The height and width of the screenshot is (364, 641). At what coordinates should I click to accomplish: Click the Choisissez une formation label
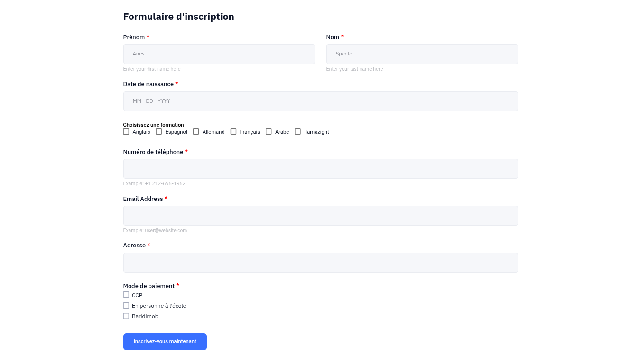[154, 125]
